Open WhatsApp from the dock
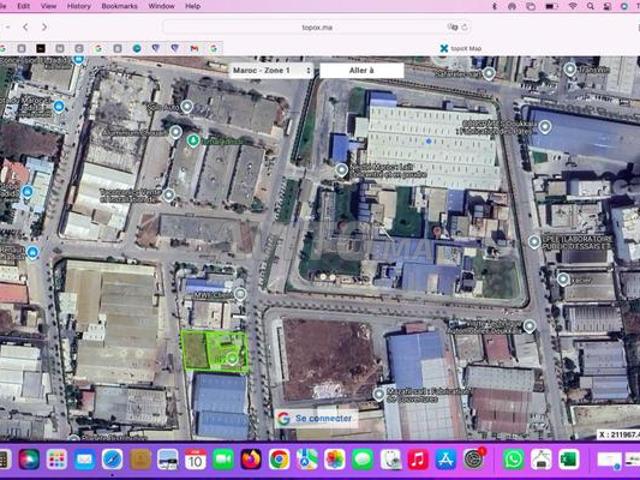 pyautogui.click(x=513, y=459)
